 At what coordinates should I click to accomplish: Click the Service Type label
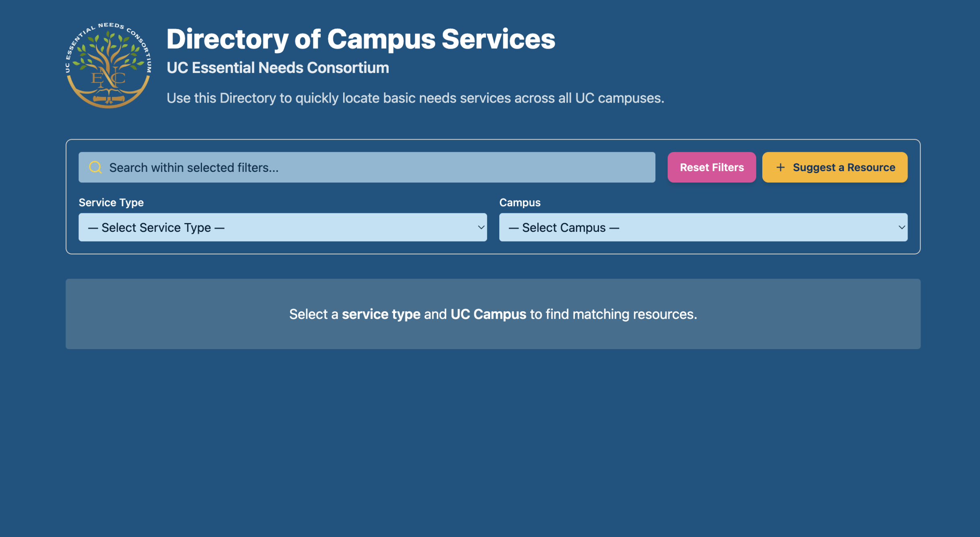coord(111,202)
